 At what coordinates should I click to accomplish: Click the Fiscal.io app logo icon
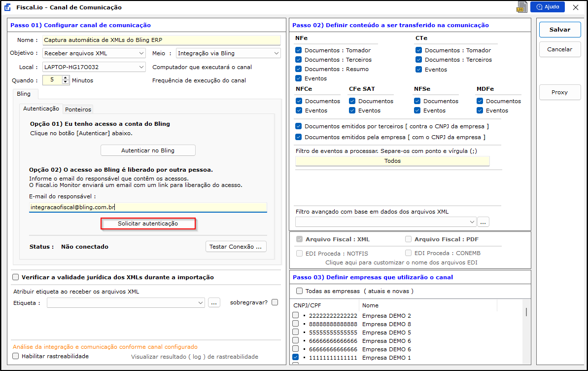[7, 7]
